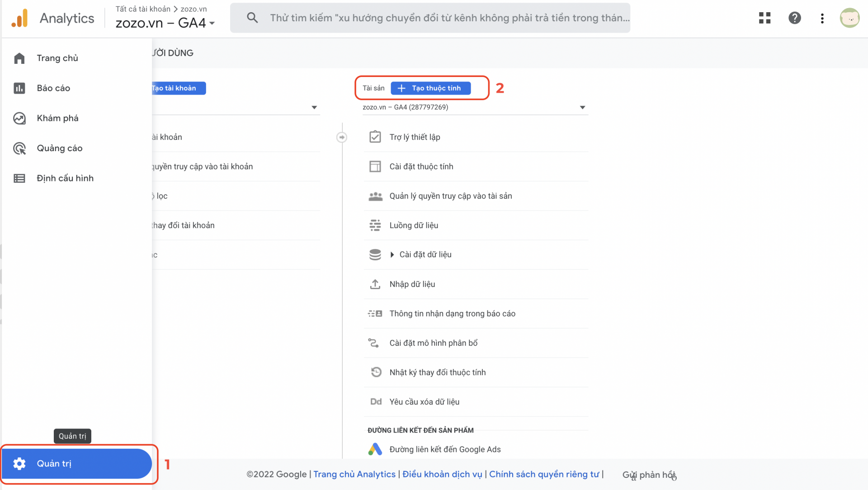Image resolution: width=868 pixels, height=490 pixels.
Task: Open Luồng dữ liệu text
Action: pyautogui.click(x=414, y=225)
